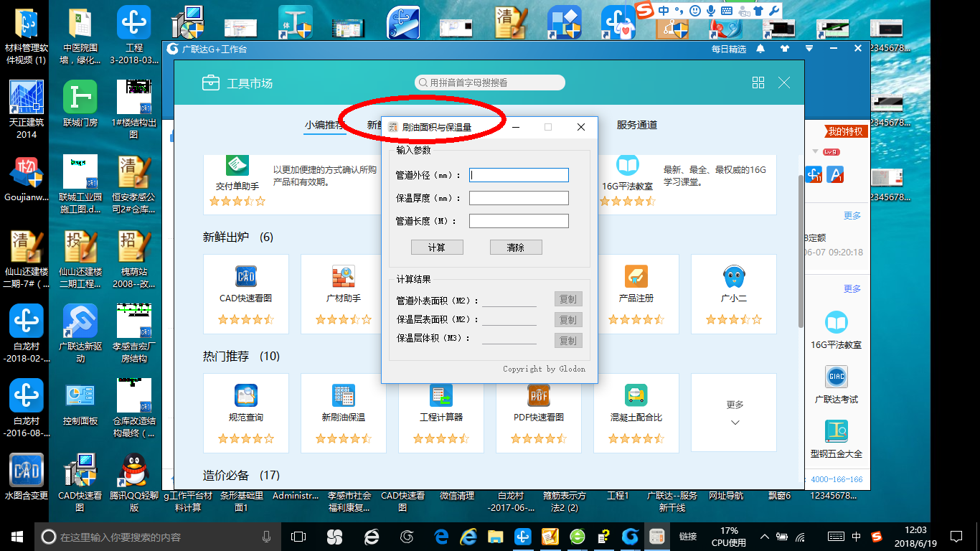Open the 广材助手 tool icon

pyautogui.click(x=344, y=276)
